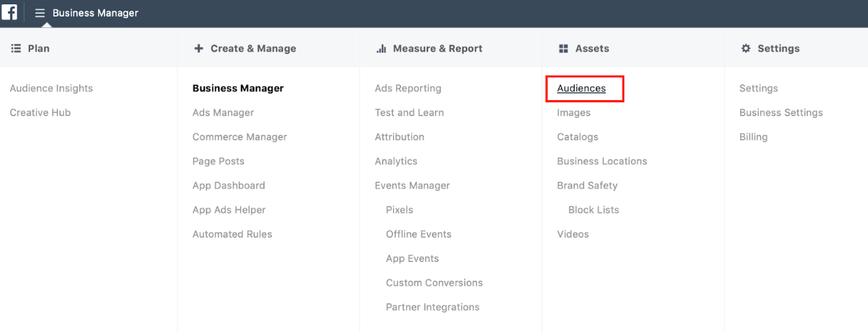Select Pixels under Events Manager
Viewport: 868px width, 332px height.
tap(399, 210)
